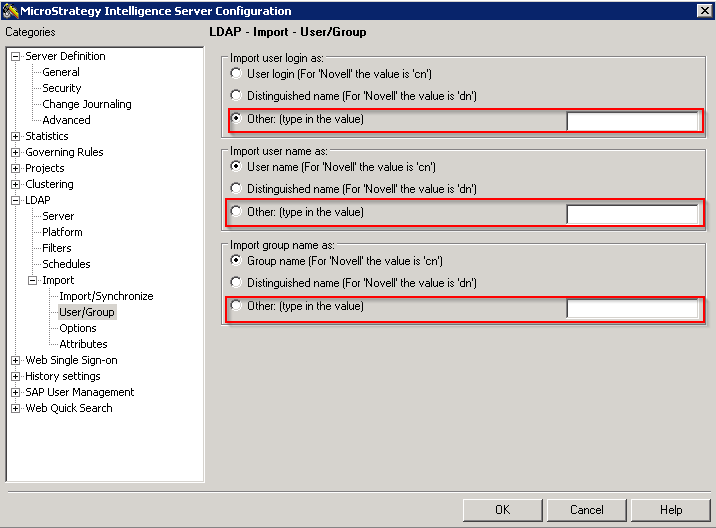Image resolution: width=716 pixels, height=528 pixels.
Task: Open the Security category
Action: click(62, 88)
